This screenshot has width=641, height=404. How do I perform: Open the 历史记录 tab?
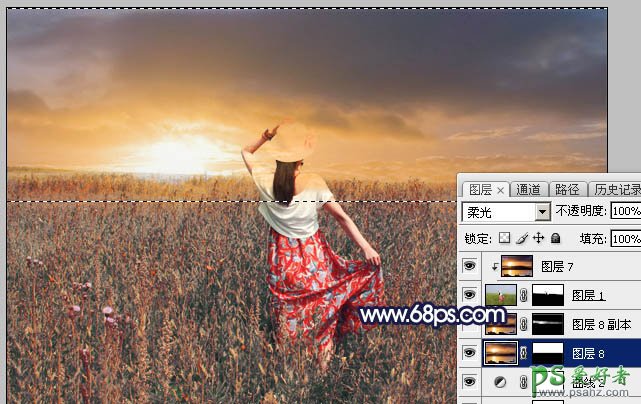pyautogui.click(x=614, y=189)
